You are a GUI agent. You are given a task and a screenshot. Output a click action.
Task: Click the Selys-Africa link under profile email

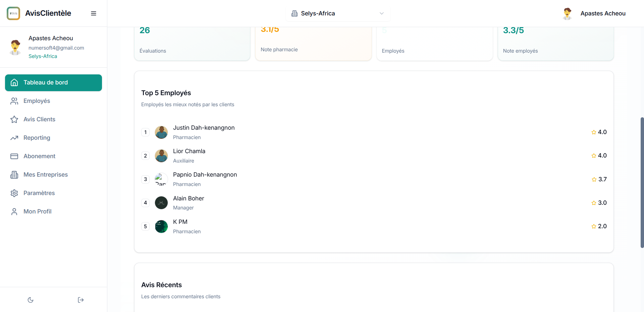[43, 56]
